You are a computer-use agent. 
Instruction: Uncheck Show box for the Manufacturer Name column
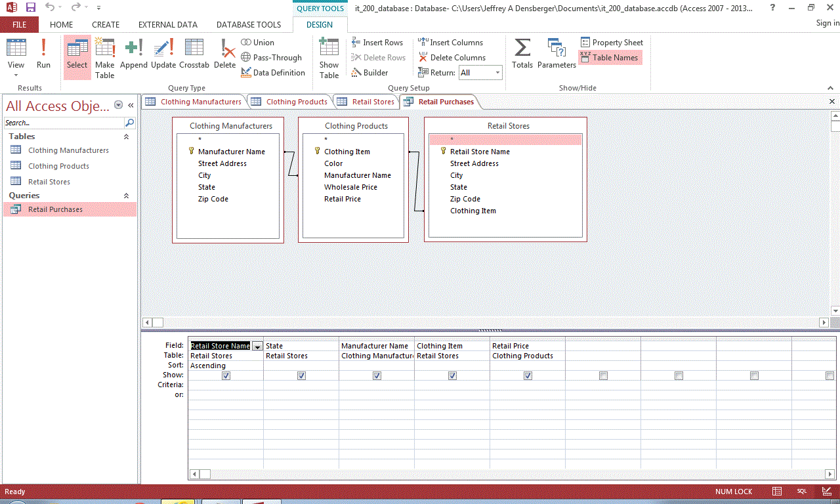click(x=377, y=376)
